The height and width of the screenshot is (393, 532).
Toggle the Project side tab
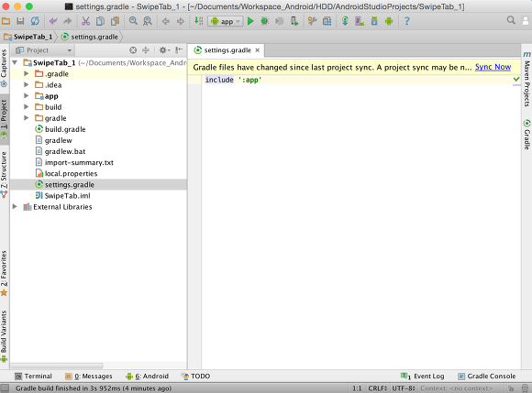pyautogui.click(x=4, y=118)
